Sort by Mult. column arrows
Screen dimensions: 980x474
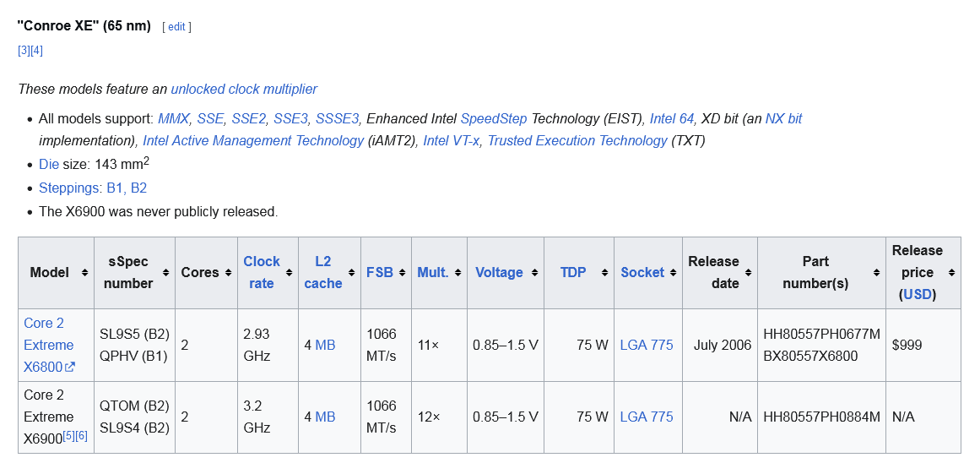458,273
